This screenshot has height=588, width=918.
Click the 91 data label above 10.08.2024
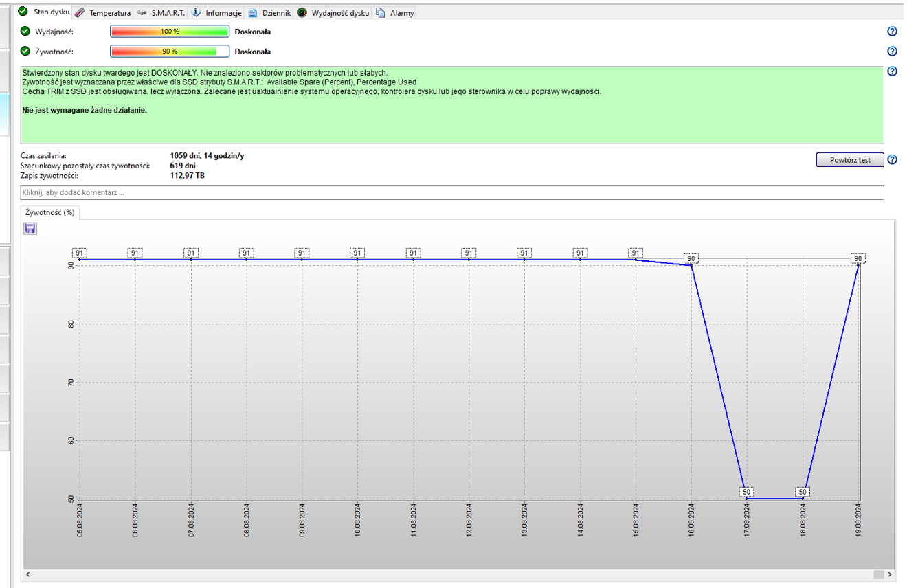point(357,253)
